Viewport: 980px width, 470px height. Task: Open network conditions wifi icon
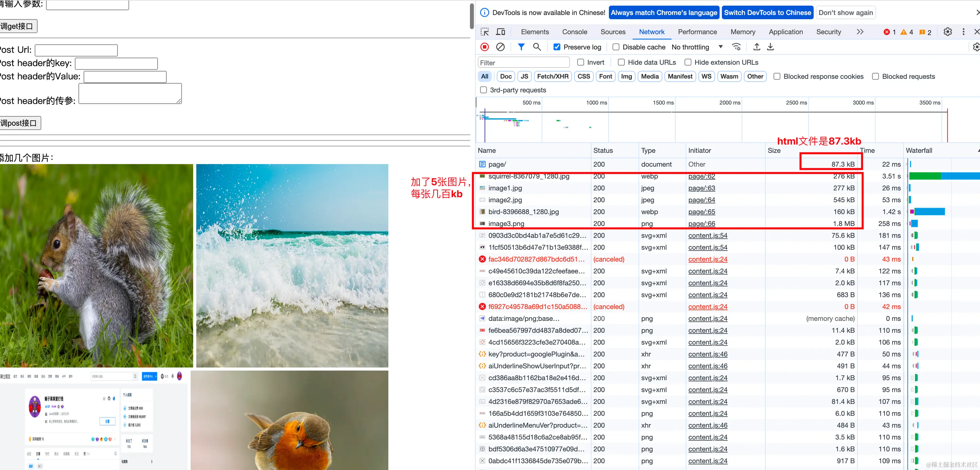[736, 47]
